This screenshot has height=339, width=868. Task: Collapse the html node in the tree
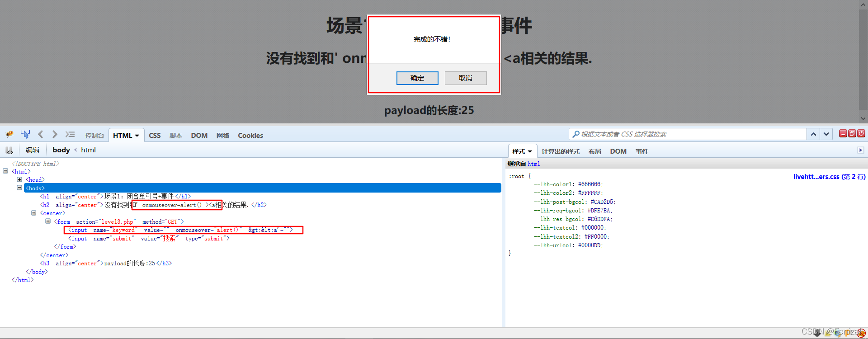(5, 171)
